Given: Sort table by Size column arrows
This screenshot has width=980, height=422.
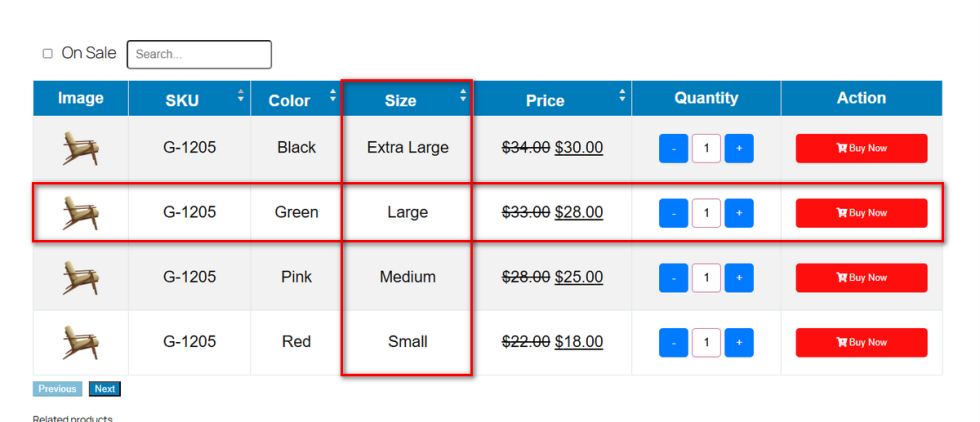Looking at the screenshot, I should pos(462,96).
